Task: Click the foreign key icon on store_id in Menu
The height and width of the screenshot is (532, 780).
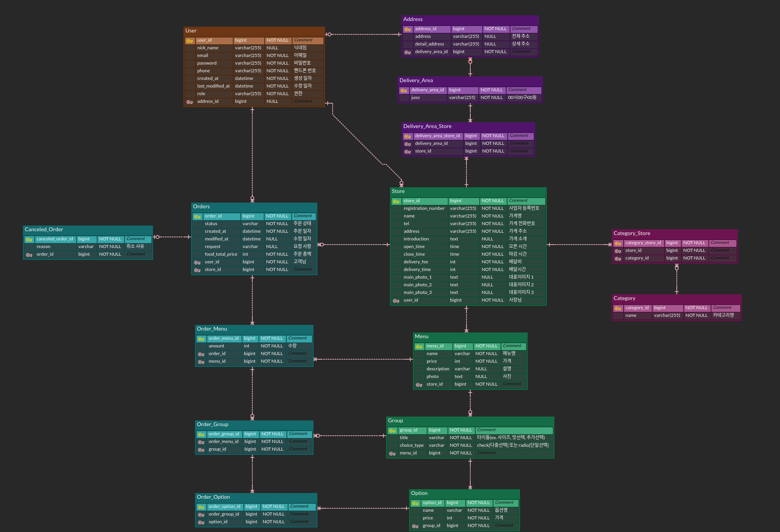Action: tap(419, 384)
